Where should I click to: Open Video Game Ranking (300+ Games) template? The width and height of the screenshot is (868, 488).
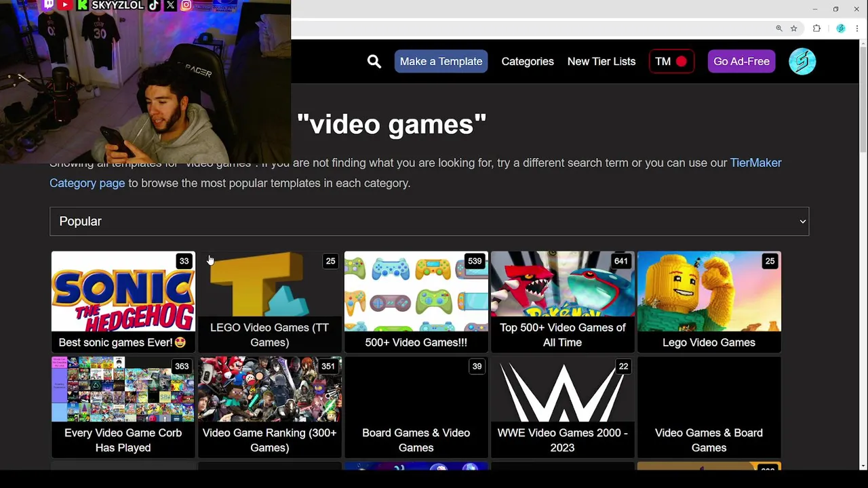click(269, 407)
